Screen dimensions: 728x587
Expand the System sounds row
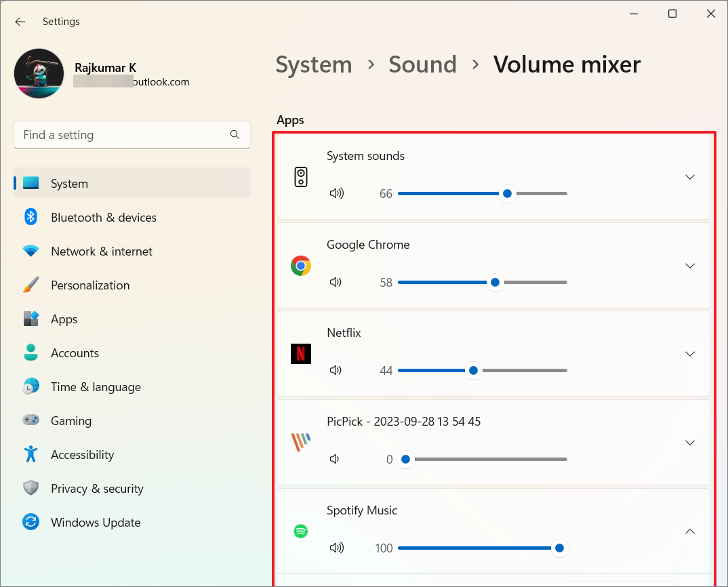pos(690,177)
